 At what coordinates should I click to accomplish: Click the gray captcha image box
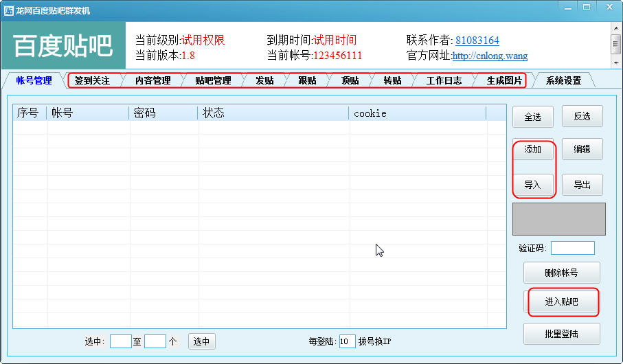pos(559,219)
